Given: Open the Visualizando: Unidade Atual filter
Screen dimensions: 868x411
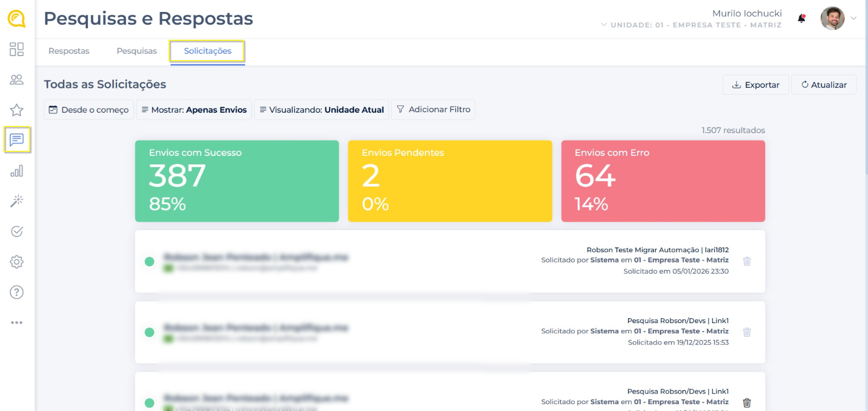Looking at the screenshot, I should pos(321,110).
